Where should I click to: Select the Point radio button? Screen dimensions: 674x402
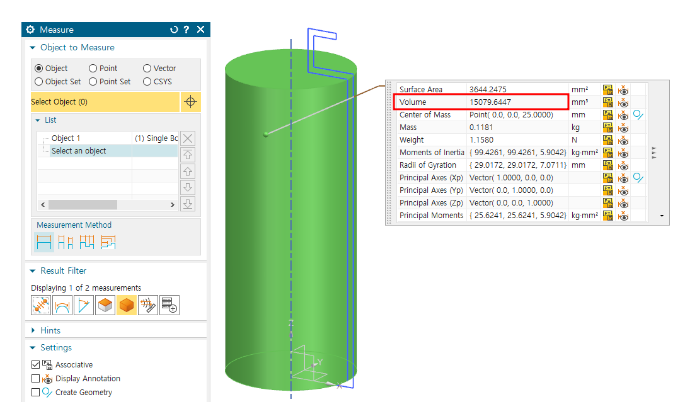tap(93, 68)
